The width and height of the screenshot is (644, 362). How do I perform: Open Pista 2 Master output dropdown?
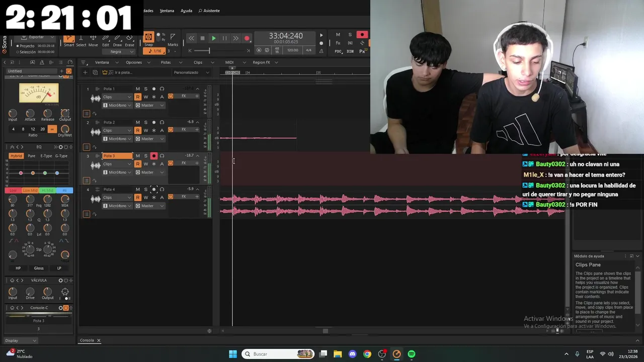[150, 139]
